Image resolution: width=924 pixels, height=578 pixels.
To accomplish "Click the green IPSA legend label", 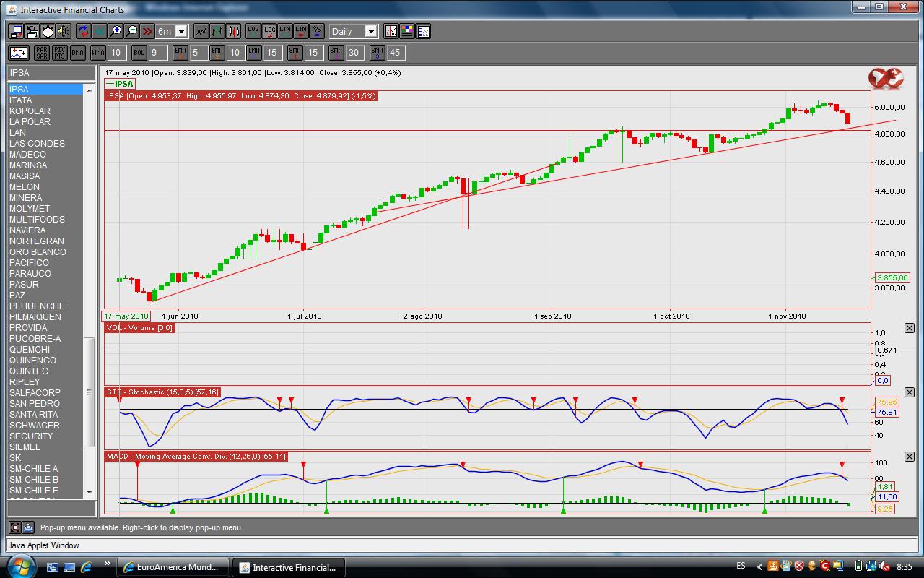I will (120, 84).
